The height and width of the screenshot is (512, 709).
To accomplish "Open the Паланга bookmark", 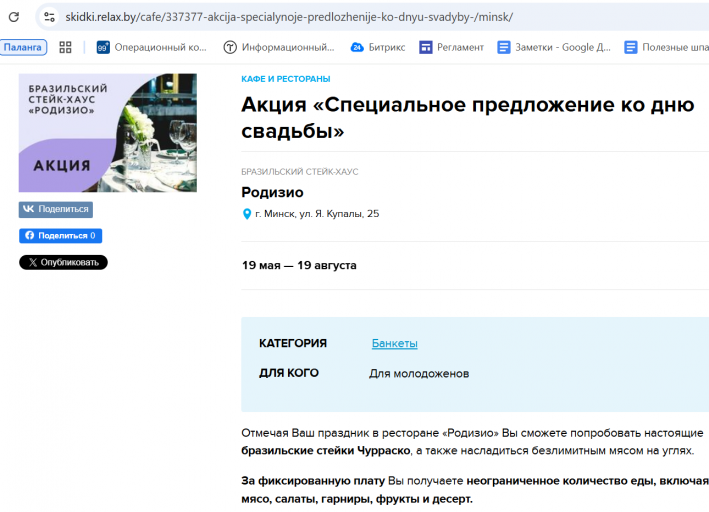I will point(23,47).
